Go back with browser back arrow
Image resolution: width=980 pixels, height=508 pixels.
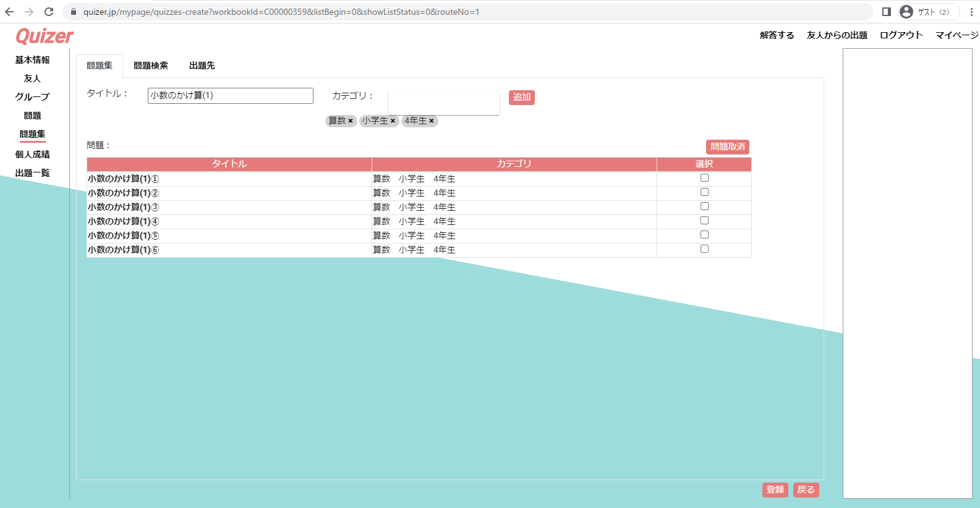click(x=9, y=12)
